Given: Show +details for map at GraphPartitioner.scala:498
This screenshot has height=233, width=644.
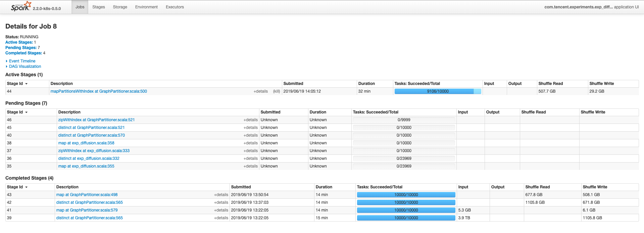Looking at the screenshot, I should click(x=221, y=195).
